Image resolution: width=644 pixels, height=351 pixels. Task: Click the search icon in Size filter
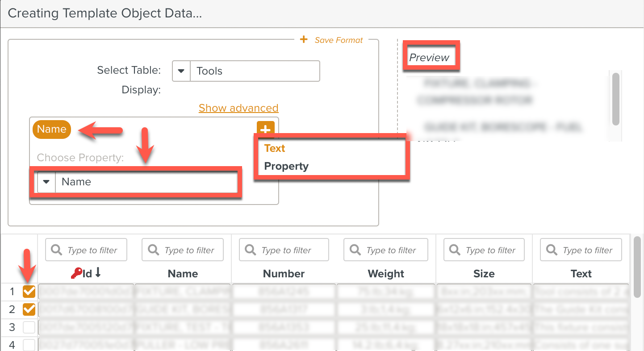click(x=455, y=250)
